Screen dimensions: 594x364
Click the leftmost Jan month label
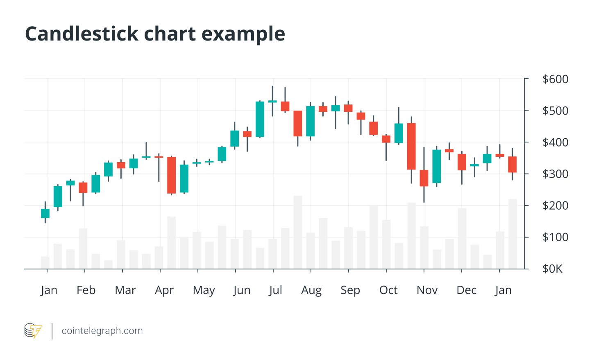[x=49, y=290]
